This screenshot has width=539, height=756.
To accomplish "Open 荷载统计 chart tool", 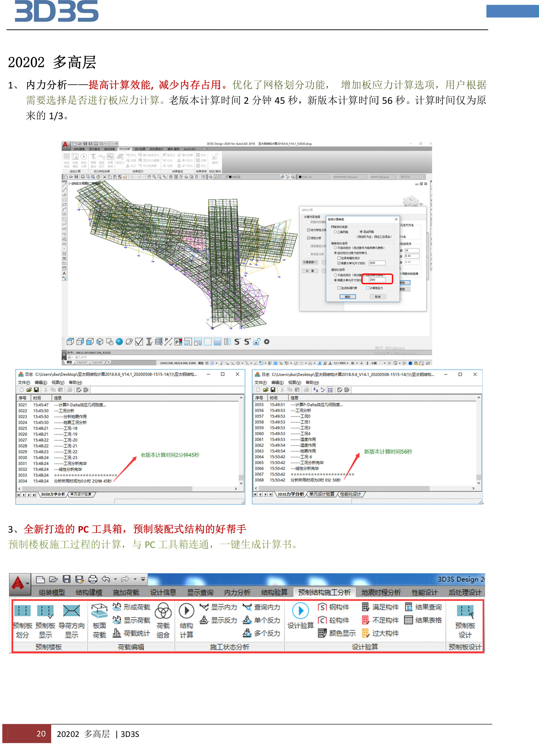I will 131,633.
